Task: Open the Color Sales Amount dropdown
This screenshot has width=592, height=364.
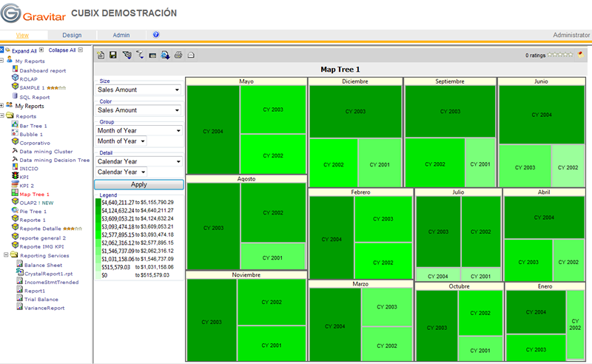Action: [138, 110]
